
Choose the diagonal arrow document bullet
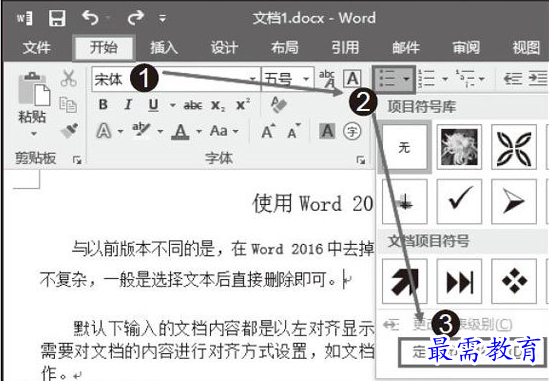click(405, 281)
